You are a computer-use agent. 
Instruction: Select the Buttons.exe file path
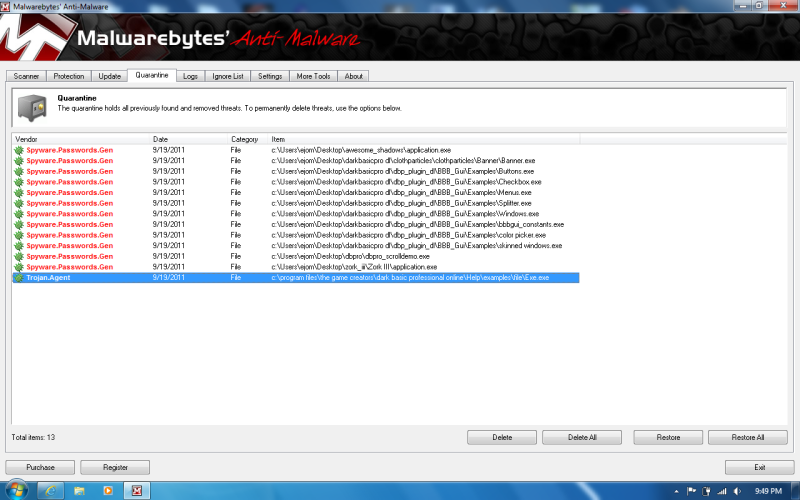(x=403, y=171)
